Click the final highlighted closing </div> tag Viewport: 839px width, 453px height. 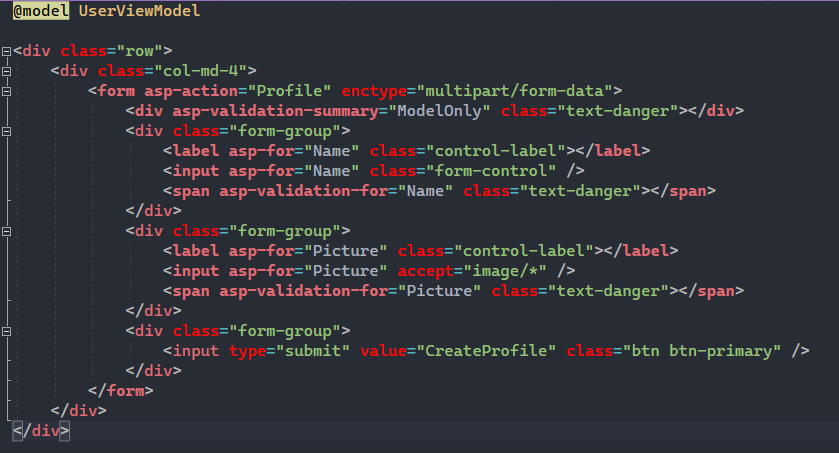point(41,431)
